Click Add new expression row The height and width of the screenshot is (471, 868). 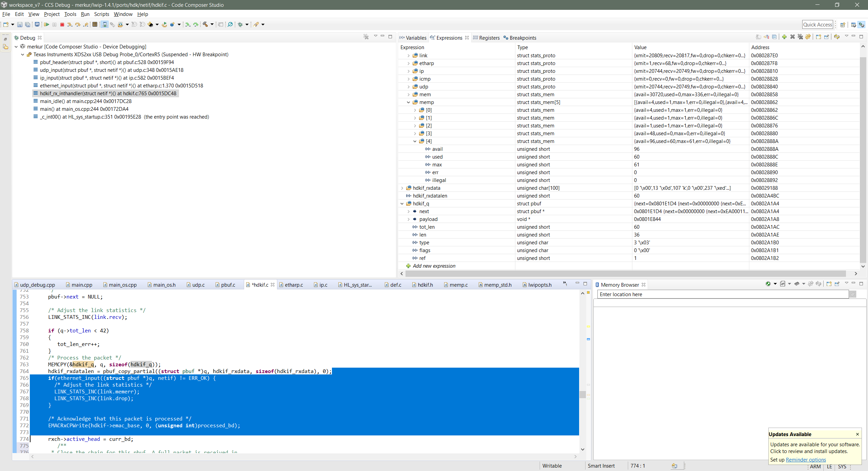[x=434, y=266]
